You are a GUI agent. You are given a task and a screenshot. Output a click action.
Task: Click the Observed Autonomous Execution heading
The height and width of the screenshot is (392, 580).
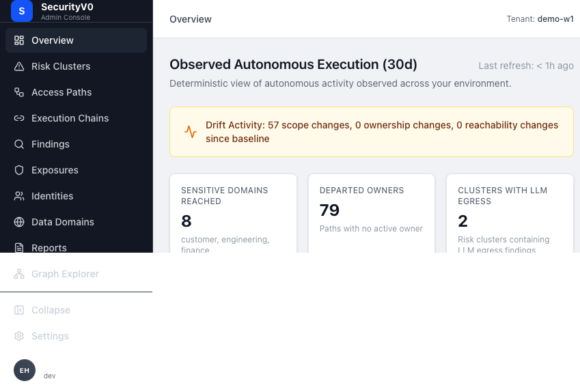(x=293, y=64)
